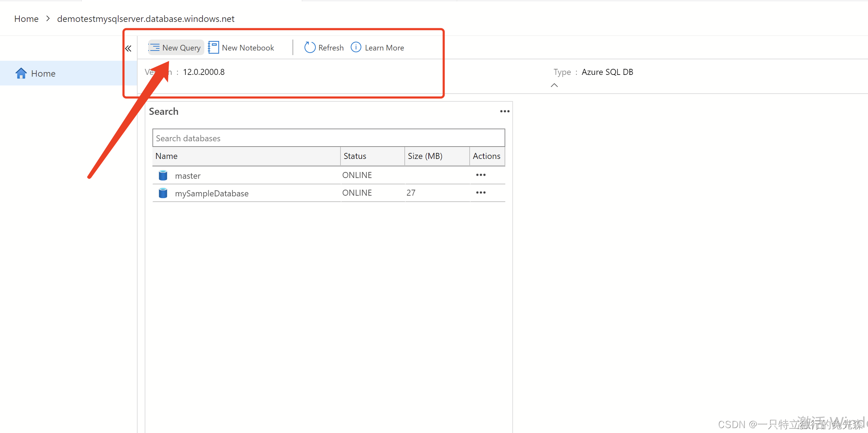Viewport: 868px width, 433px height.
Task: Click the demotestmysqlserver breadcrumb link
Action: pos(146,18)
